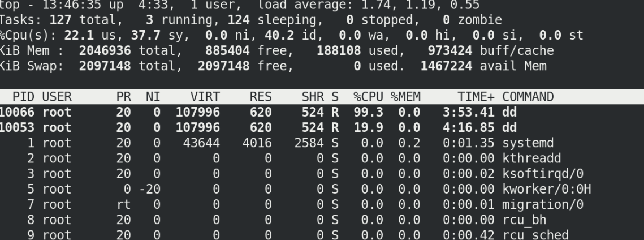
Task: Click the 19.9 CPU usage value
Action: pos(369,128)
